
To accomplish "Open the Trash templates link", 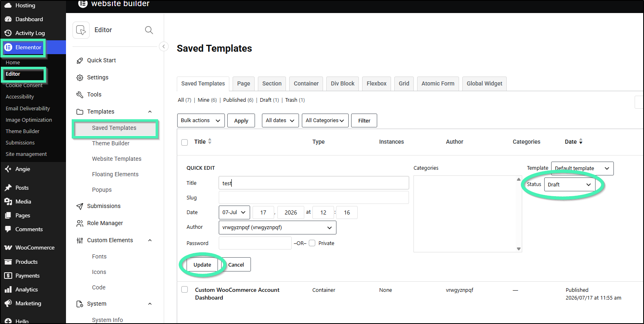I will tap(291, 100).
